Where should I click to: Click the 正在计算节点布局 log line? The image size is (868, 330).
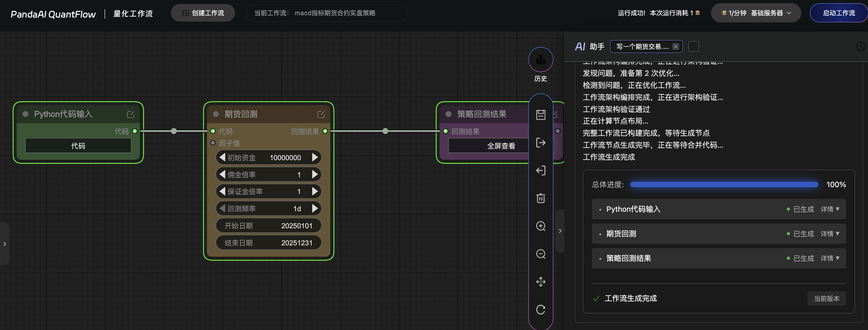pos(615,121)
